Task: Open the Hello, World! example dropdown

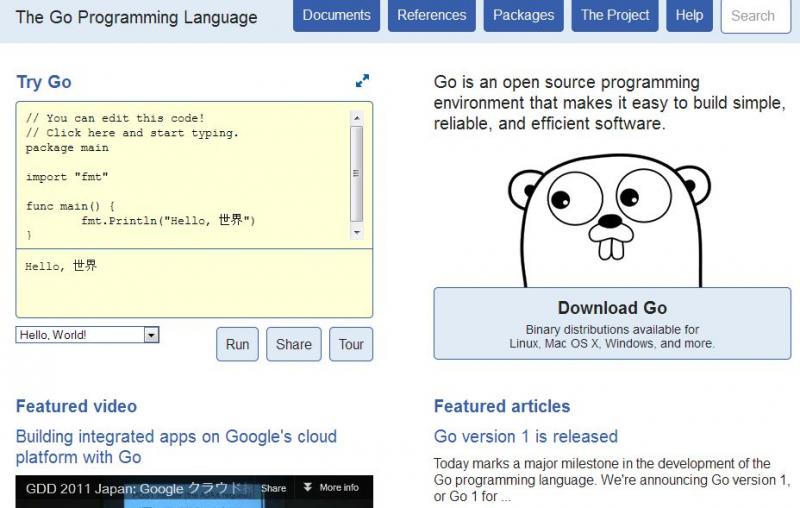Action: [x=87, y=335]
